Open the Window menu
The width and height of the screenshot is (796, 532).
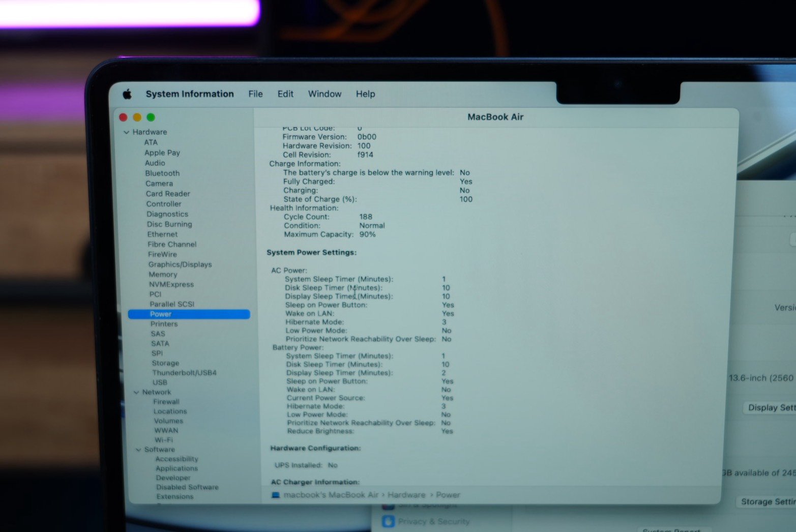tap(325, 94)
